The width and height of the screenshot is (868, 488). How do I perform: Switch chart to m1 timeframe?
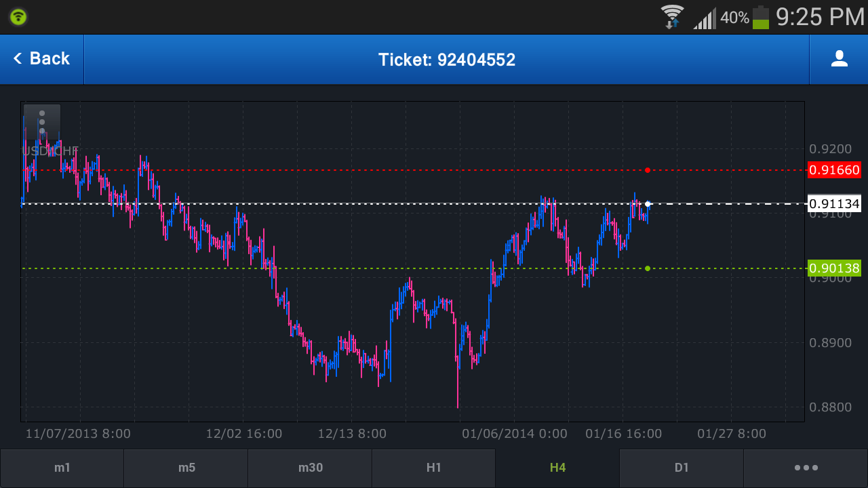click(62, 468)
